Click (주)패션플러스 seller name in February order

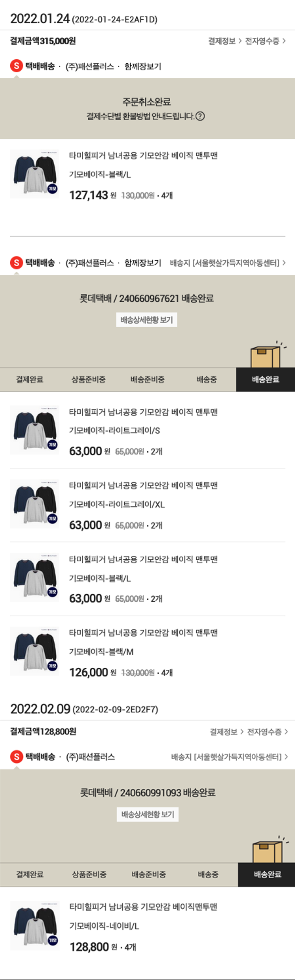(x=90, y=757)
